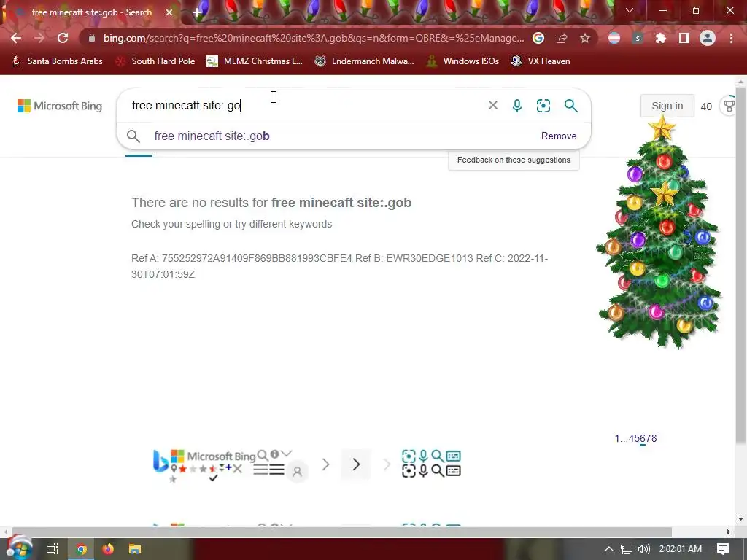Open the Chrome three-dot menu
747x560 pixels.
coord(731,38)
